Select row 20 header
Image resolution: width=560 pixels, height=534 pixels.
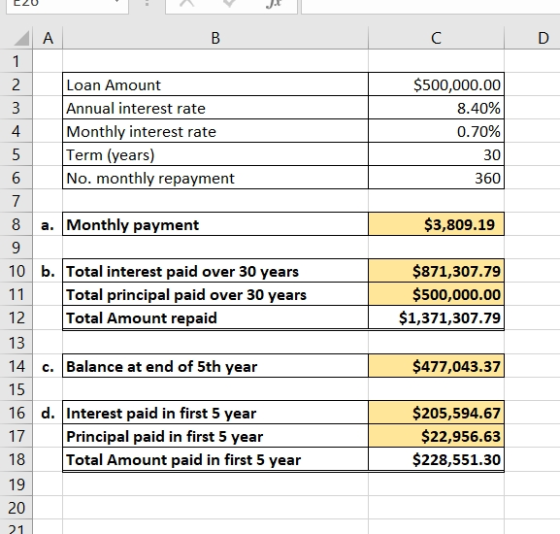click(16, 508)
